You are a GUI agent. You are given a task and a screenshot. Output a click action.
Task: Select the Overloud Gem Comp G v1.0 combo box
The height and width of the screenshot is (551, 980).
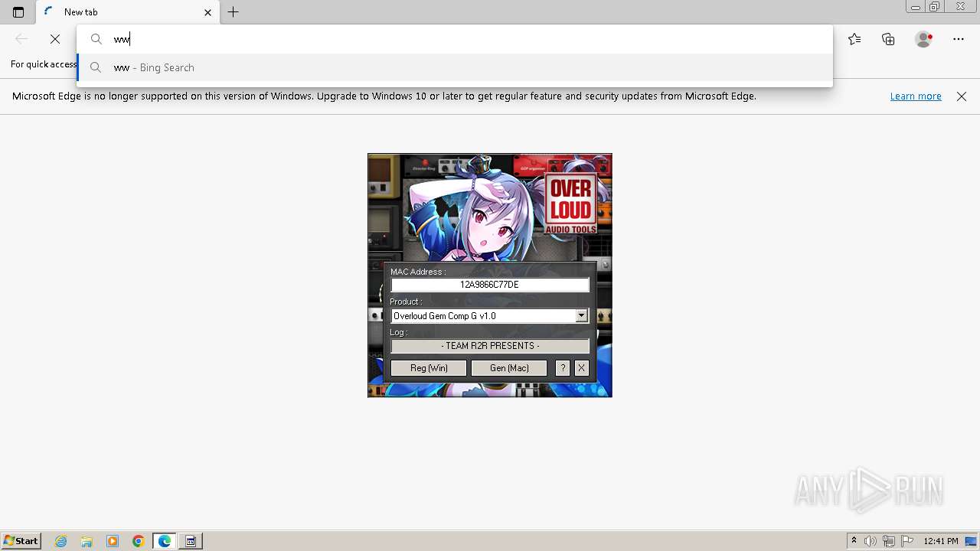click(490, 315)
